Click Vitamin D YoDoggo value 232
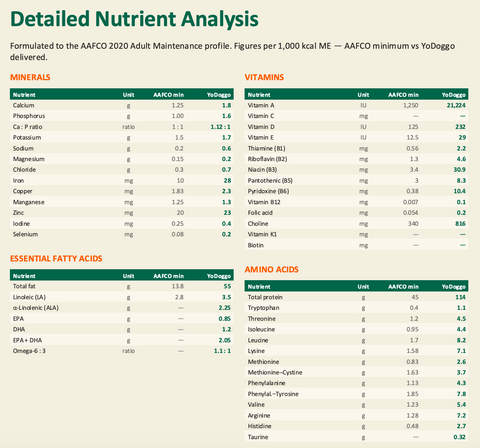Screen dimensions: 480x448 [461, 127]
